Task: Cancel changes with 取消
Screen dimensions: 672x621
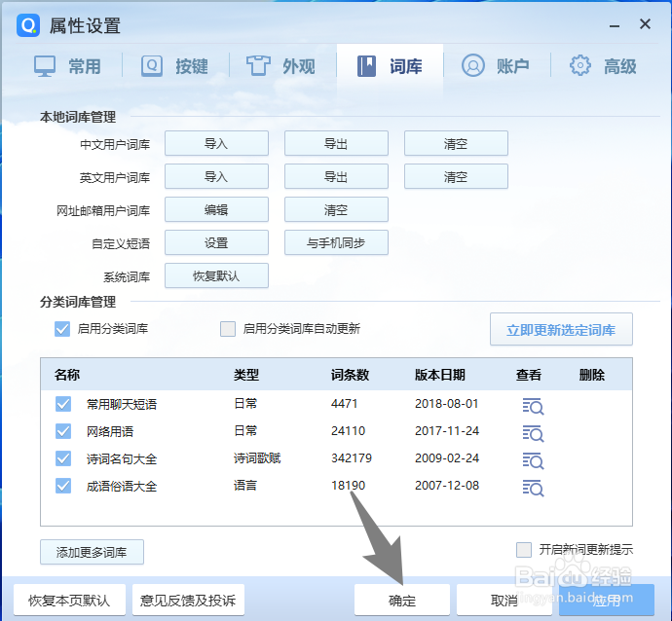Action: (x=504, y=600)
